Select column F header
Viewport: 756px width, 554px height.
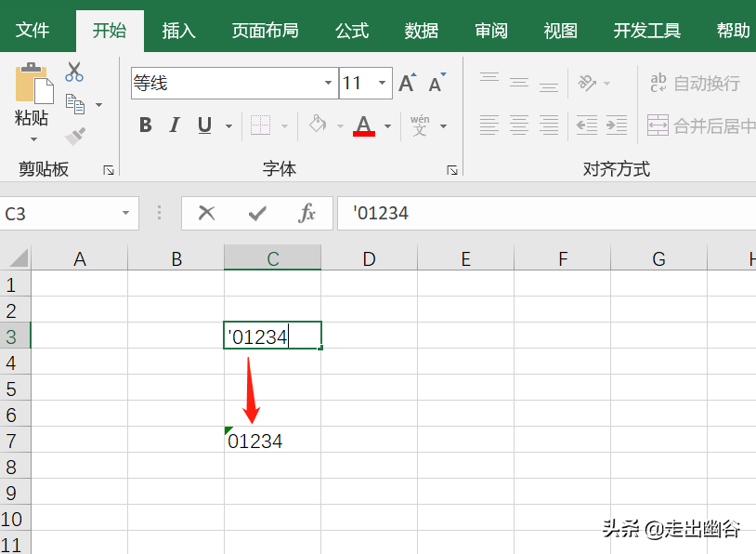point(563,258)
